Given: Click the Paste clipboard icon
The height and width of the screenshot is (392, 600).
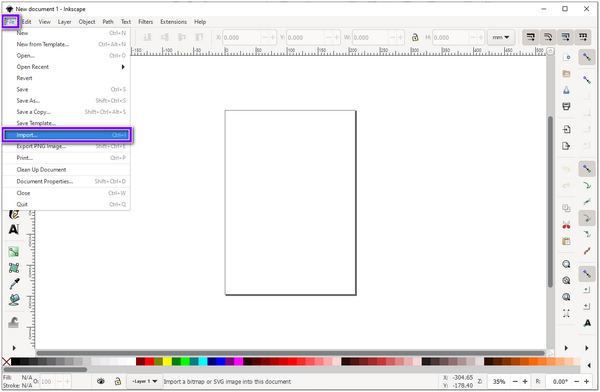Looking at the screenshot, I should click(566, 241).
